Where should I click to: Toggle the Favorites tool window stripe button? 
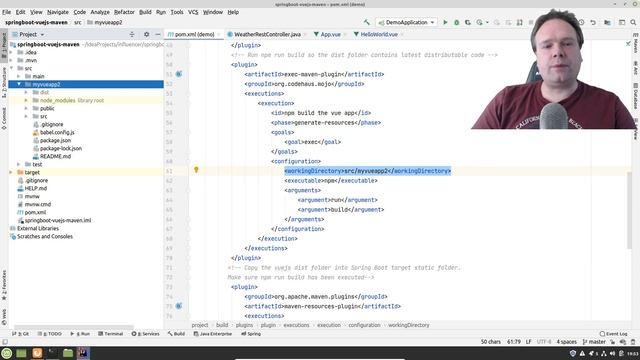(4, 285)
